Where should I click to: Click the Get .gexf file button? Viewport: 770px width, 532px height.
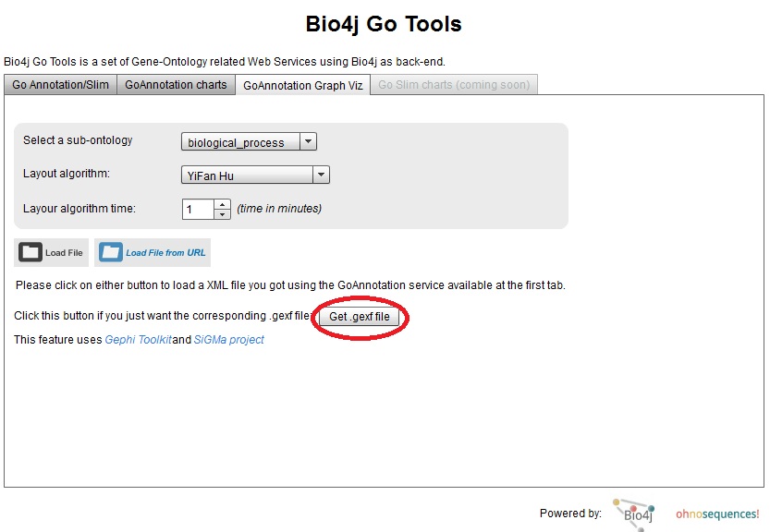tap(359, 317)
